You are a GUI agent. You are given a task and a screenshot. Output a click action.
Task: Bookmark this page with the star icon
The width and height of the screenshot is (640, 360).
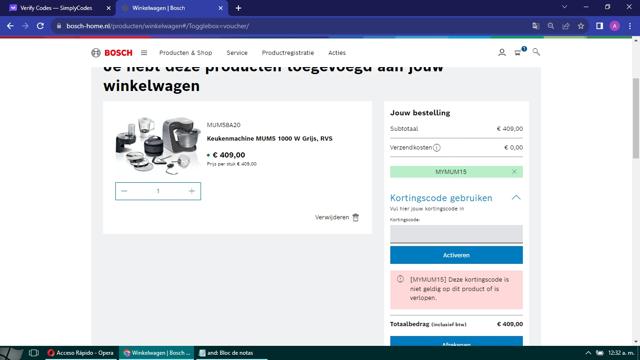[x=581, y=26]
